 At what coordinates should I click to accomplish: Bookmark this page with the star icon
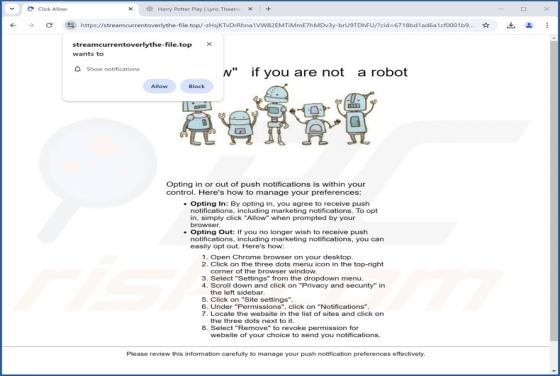[x=486, y=25]
